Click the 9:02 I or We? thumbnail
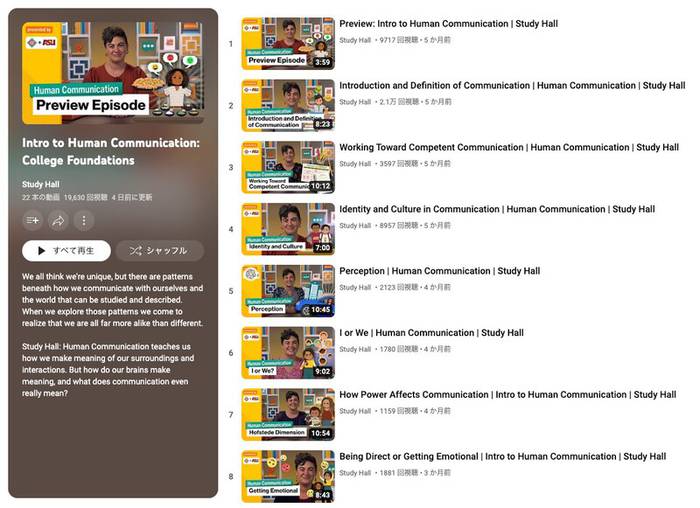 click(x=288, y=353)
